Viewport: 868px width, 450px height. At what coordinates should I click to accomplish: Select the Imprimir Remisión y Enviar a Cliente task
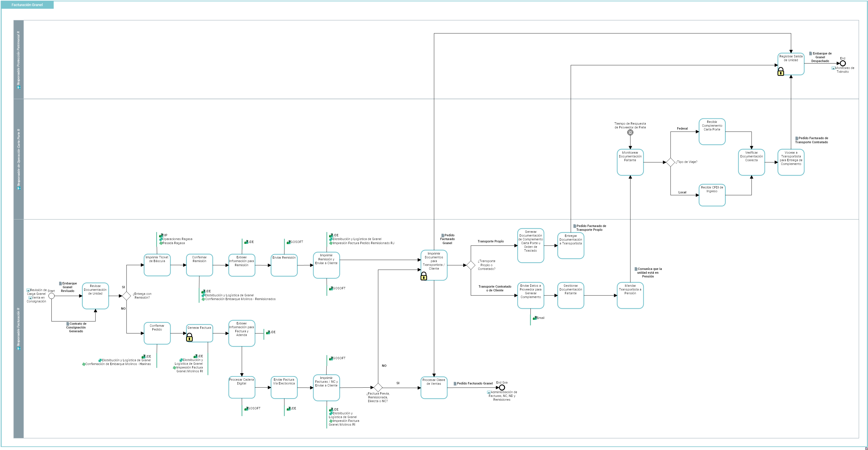326,265
